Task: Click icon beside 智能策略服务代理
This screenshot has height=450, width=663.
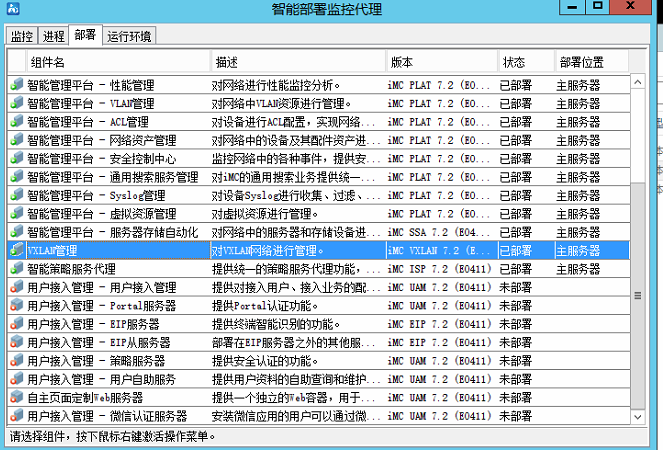Action: coord(16,269)
